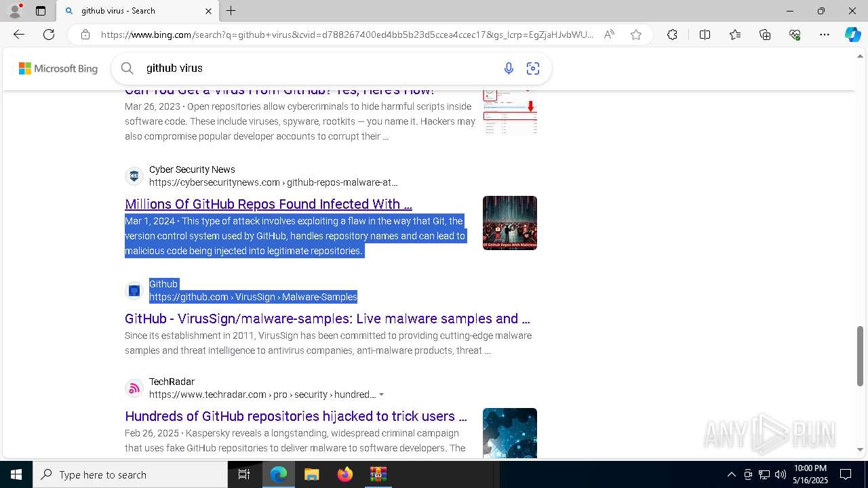
Task: Click the Cyber Security News source name
Action: pos(192,169)
